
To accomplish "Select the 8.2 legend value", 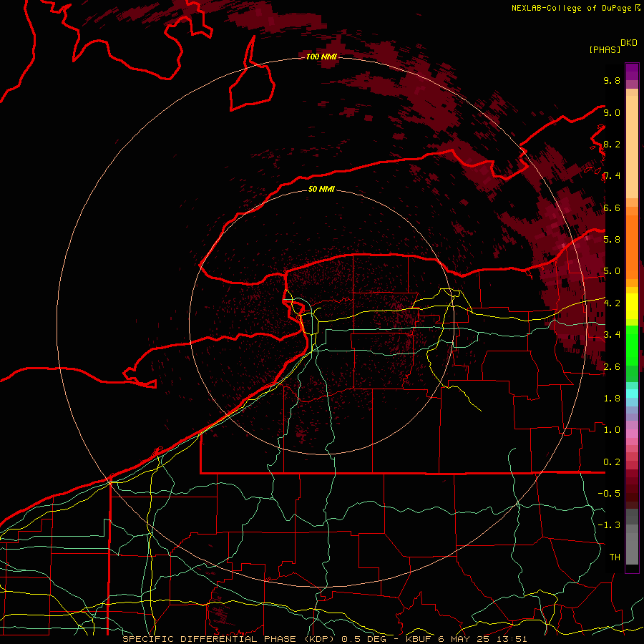I will click(612, 144).
